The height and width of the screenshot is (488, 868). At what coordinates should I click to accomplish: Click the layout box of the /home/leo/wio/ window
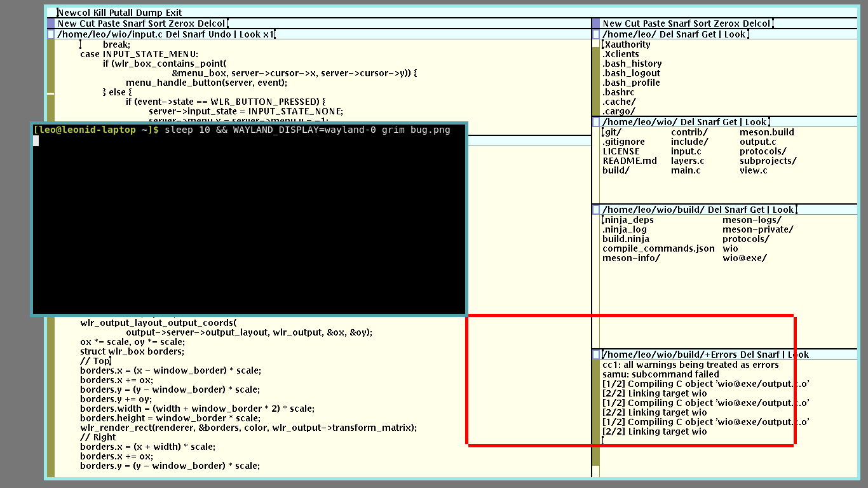click(595, 121)
